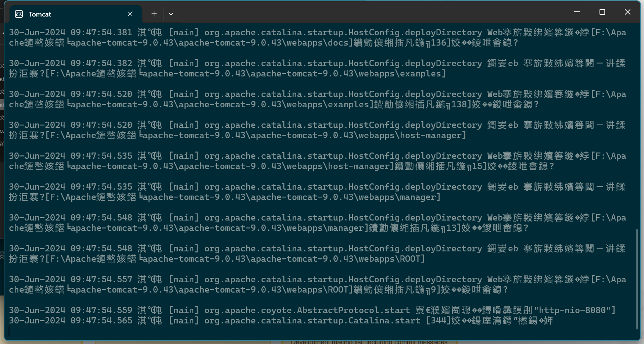This screenshot has height=344, width=644.
Task: Click the terminal icon on the Tomcat tab
Action: pos(19,14)
